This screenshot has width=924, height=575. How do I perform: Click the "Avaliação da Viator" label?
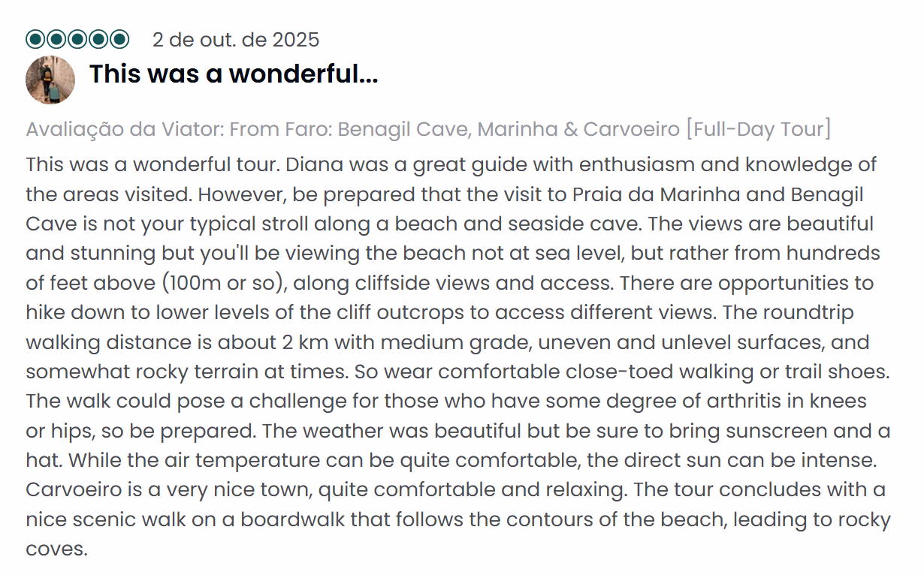(122, 129)
